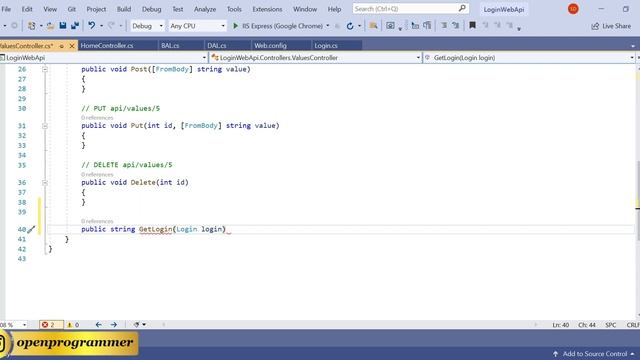Go to previous issue with left arrow
The image size is (640, 360).
pos(99,324)
